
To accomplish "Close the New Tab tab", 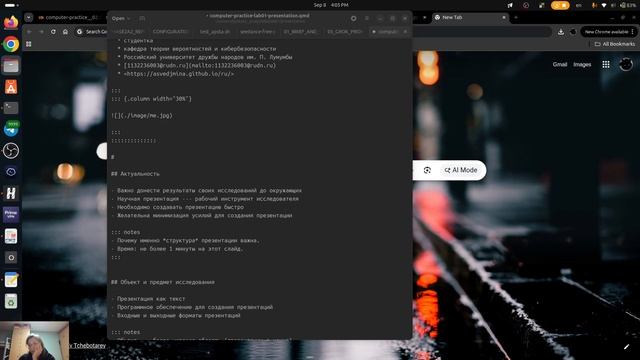I will click(x=504, y=18).
